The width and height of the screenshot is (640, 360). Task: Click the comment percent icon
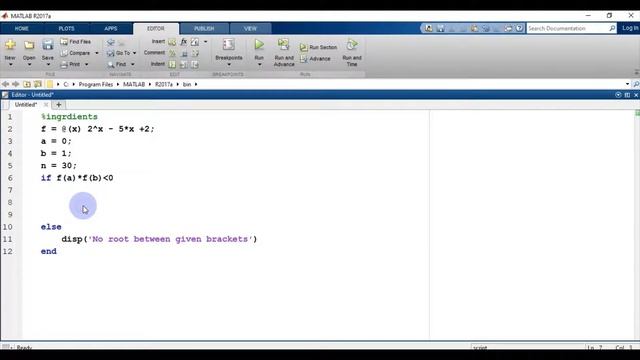pyautogui.click(x=172, y=53)
